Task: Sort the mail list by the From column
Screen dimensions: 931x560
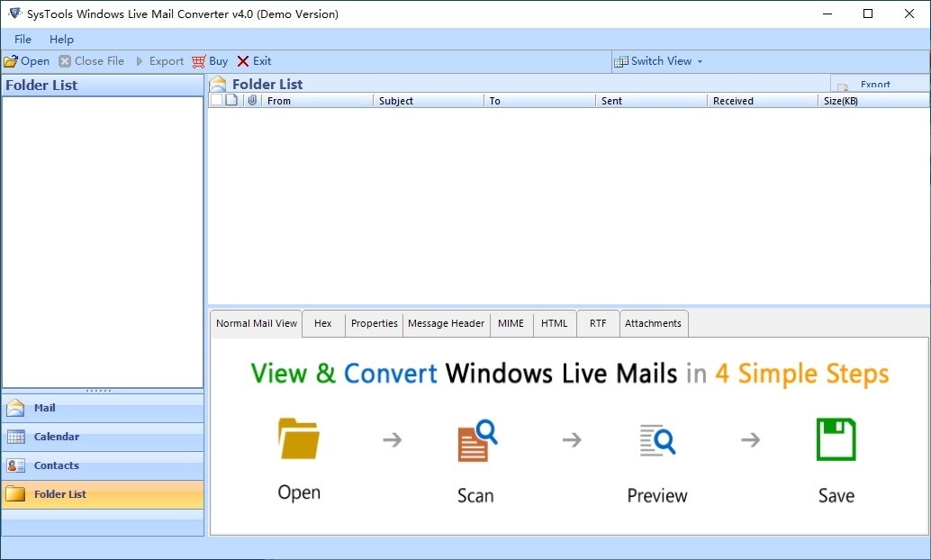Action: pyautogui.click(x=317, y=101)
